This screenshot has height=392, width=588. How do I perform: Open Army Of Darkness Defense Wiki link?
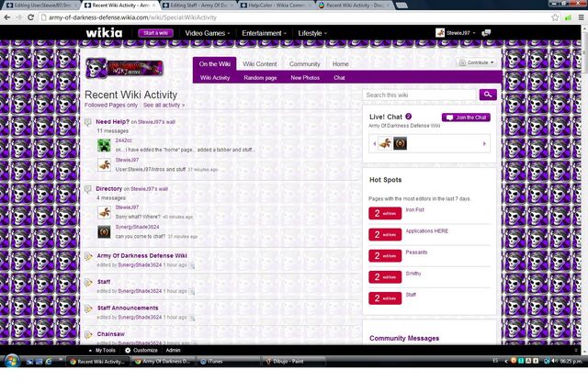[x=141, y=255]
